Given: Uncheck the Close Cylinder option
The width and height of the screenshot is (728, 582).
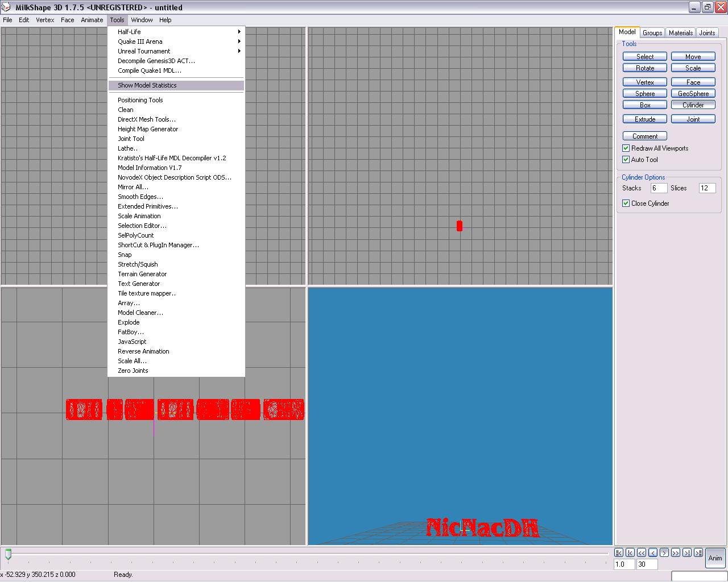Looking at the screenshot, I should [626, 203].
